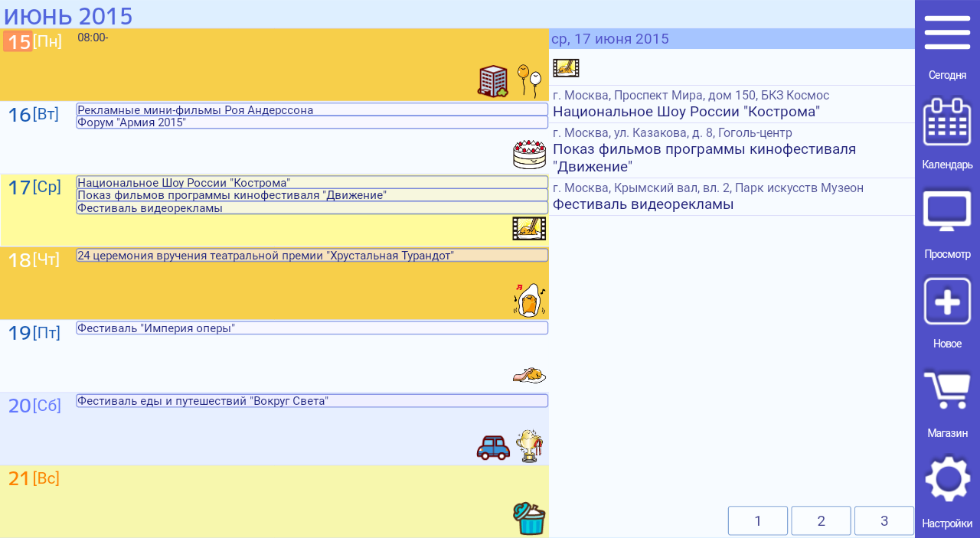Open the Настройки gear icon
The width and height of the screenshot is (980, 538).
[947, 479]
